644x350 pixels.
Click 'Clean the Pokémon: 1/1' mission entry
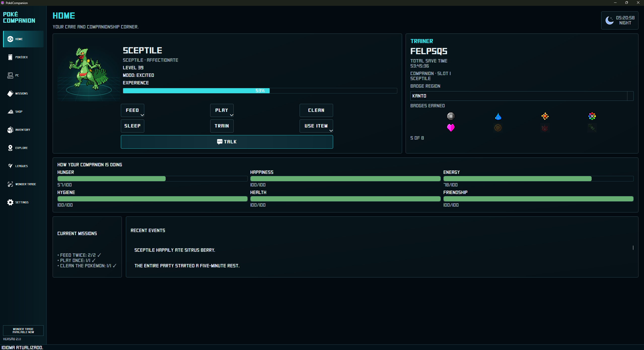(87, 266)
